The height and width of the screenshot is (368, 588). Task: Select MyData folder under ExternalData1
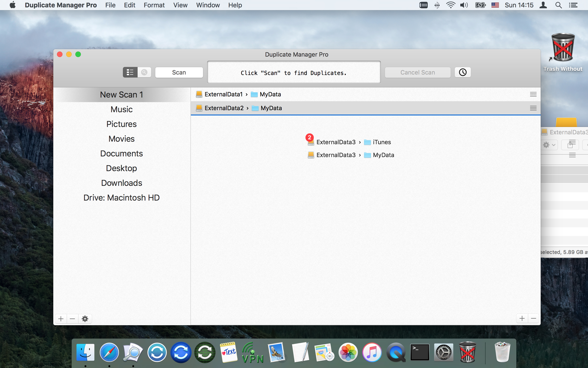pyautogui.click(x=266, y=94)
